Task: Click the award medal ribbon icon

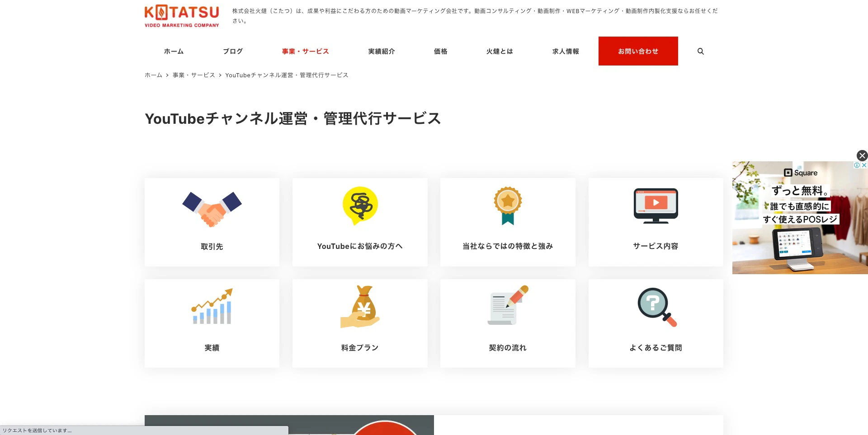Action: (508, 206)
